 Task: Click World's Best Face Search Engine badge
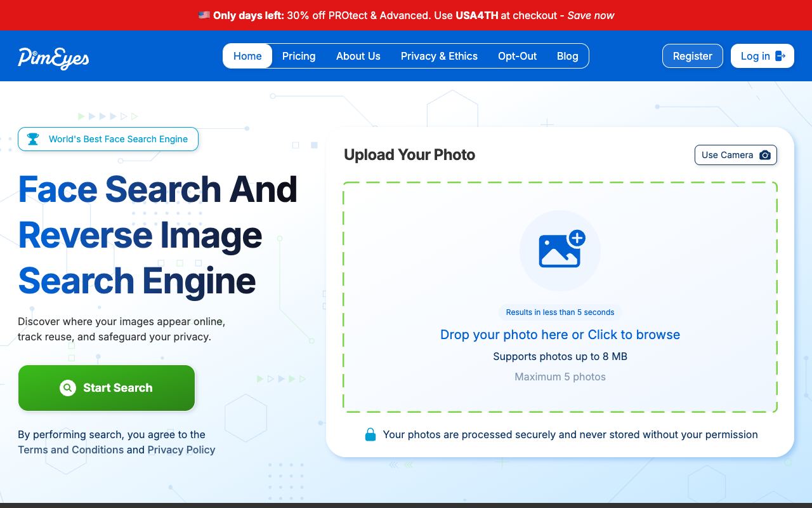[108, 139]
